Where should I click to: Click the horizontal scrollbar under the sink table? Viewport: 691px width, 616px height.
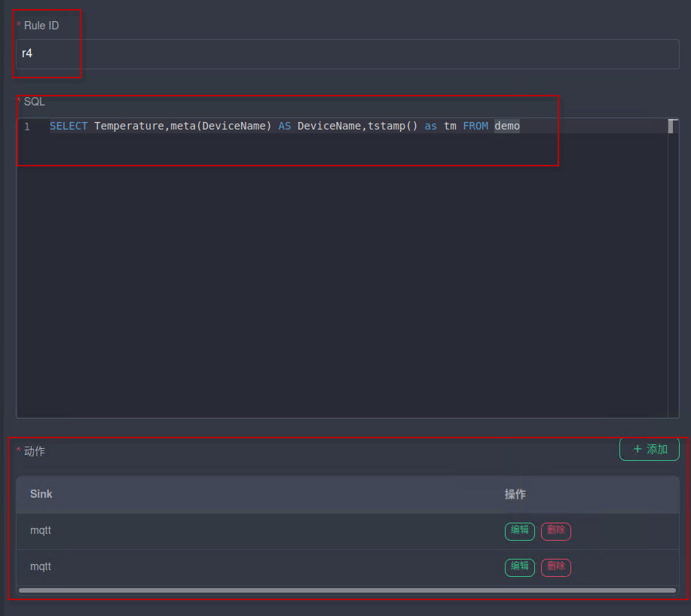pyautogui.click(x=347, y=590)
